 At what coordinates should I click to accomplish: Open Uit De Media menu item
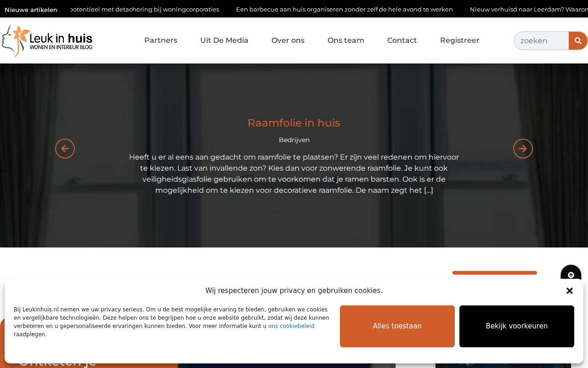tap(224, 40)
